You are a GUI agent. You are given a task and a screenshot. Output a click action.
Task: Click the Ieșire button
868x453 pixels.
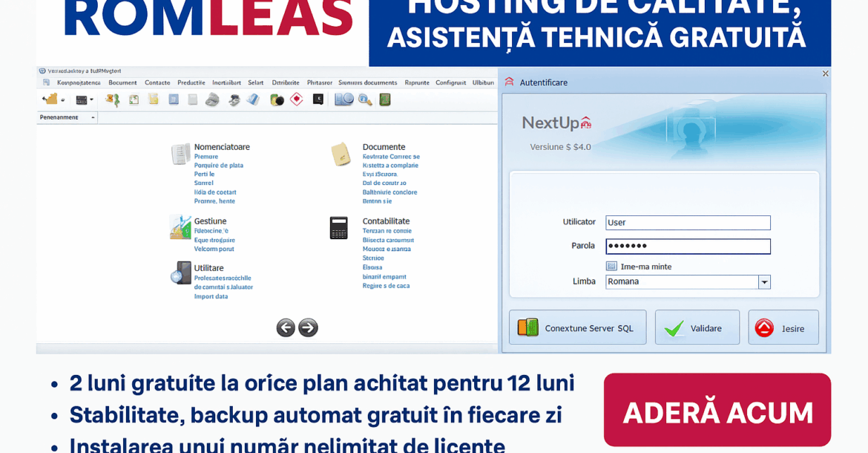point(783,327)
